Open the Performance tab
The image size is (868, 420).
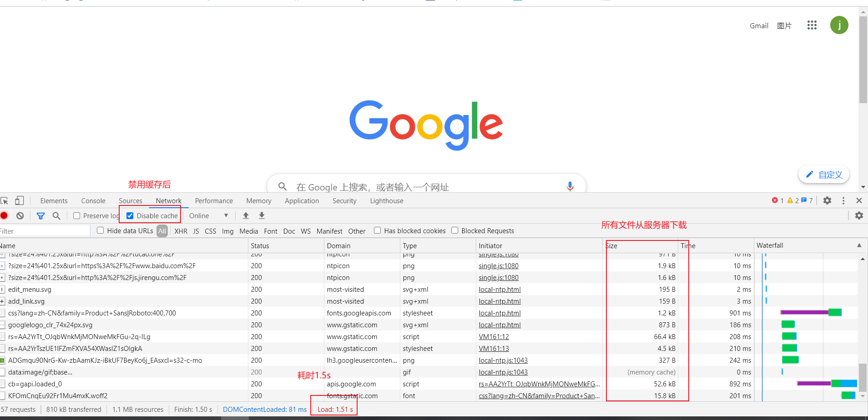coord(214,201)
